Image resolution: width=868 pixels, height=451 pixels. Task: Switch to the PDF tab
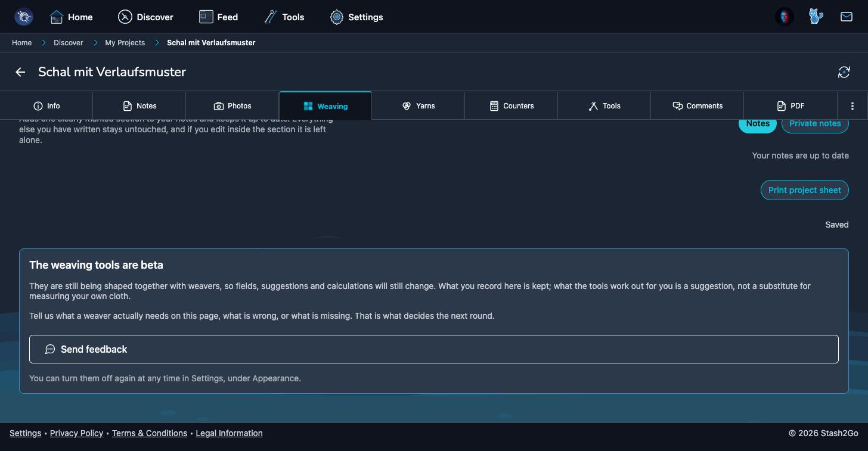790,106
